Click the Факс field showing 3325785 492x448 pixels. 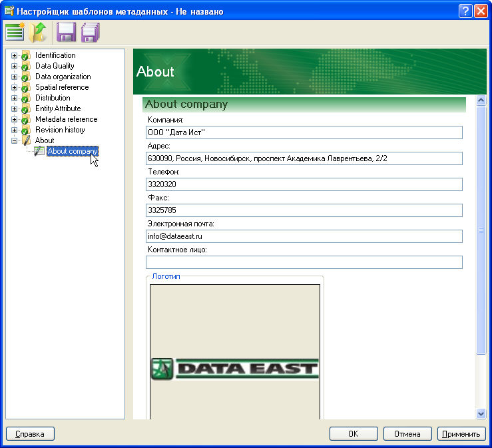(304, 210)
